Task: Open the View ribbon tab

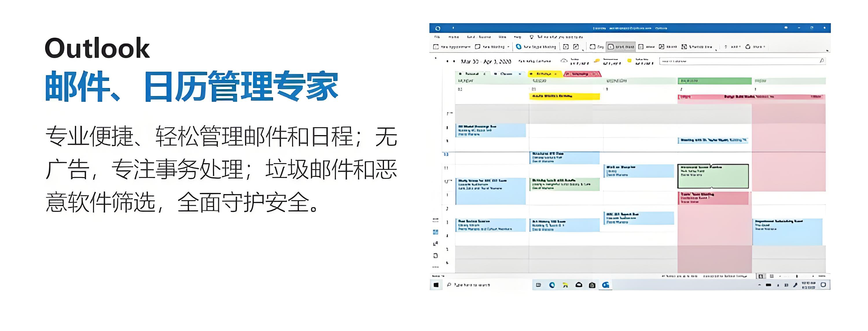Action: coord(502,37)
